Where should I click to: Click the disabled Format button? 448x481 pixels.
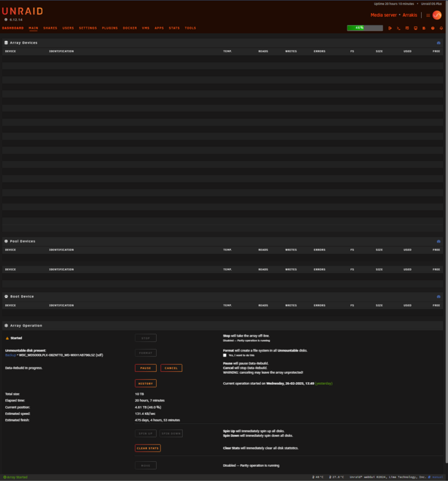click(x=146, y=353)
